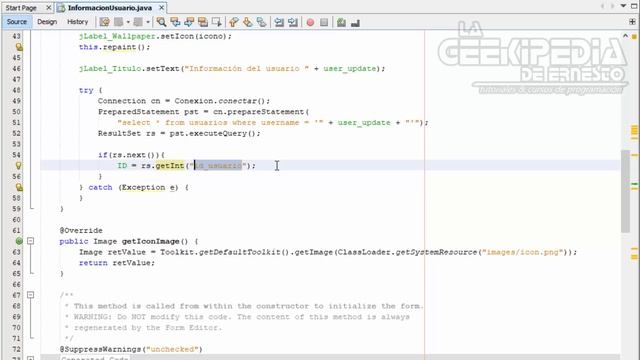Click 'jLabel_Wallpaper.setIcon(icono)' line

click(x=155, y=36)
